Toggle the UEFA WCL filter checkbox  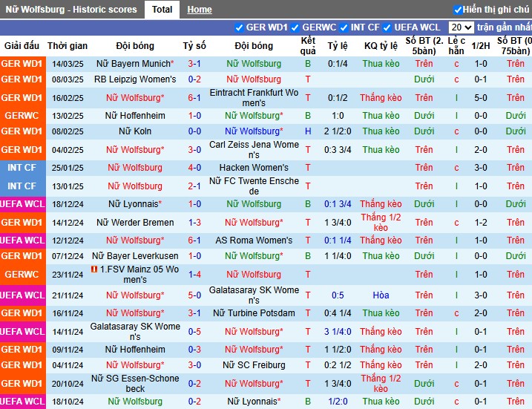tap(387, 27)
